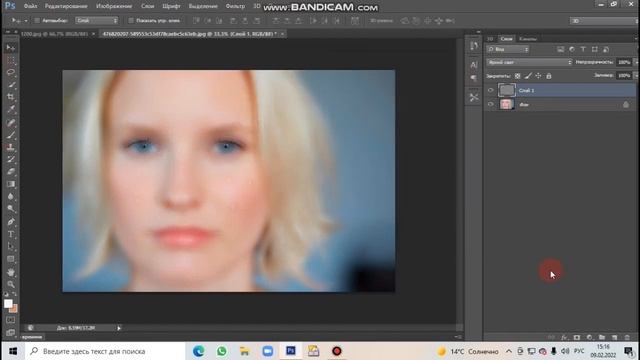Switch to the 1200.jpg document tab
640x360 pixels.
[54, 34]
